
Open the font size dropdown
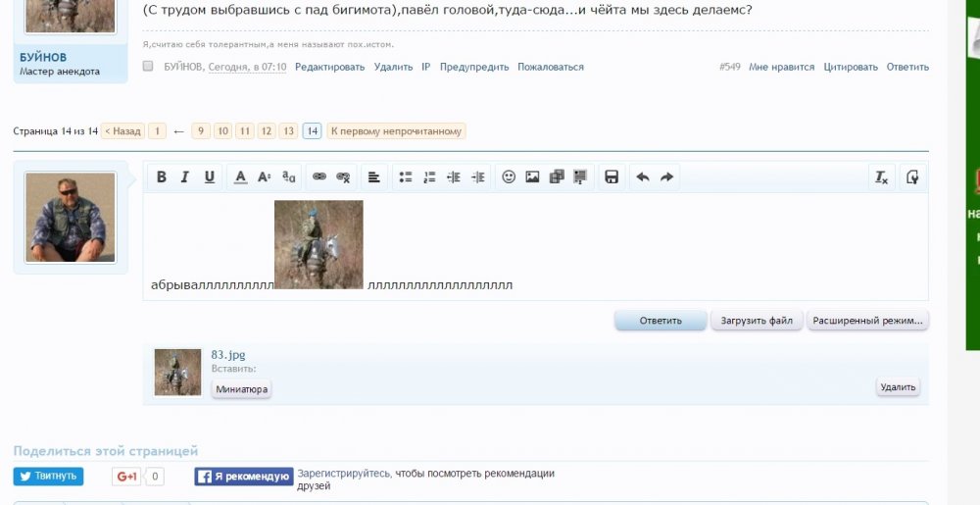tap(264, 177)
